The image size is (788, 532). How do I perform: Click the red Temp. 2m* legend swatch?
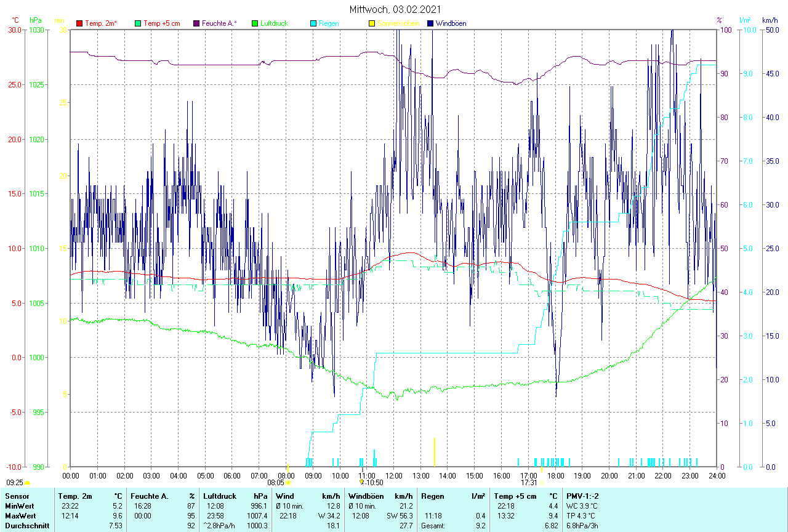(79, 23)
